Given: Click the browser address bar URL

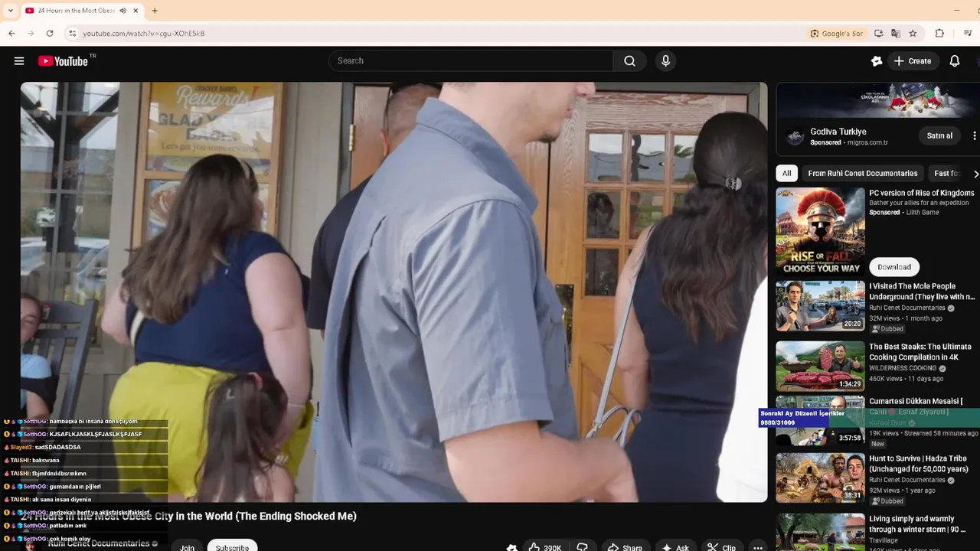Looking at the screenshot, I should pos(143,34).
